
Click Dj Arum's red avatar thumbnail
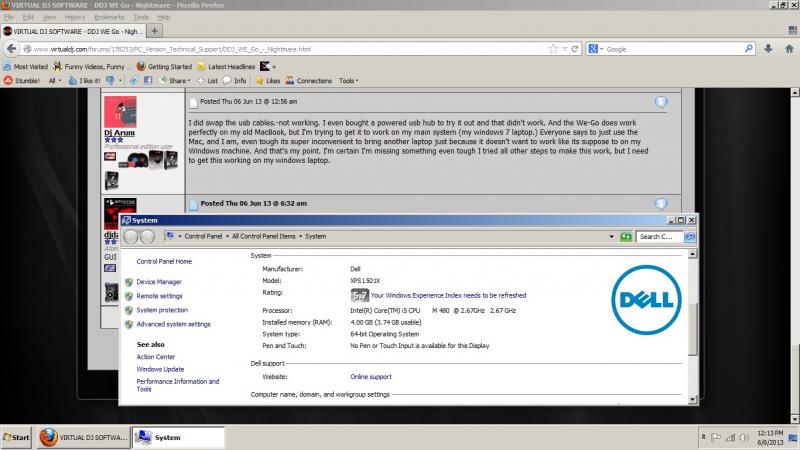[120, 112]
